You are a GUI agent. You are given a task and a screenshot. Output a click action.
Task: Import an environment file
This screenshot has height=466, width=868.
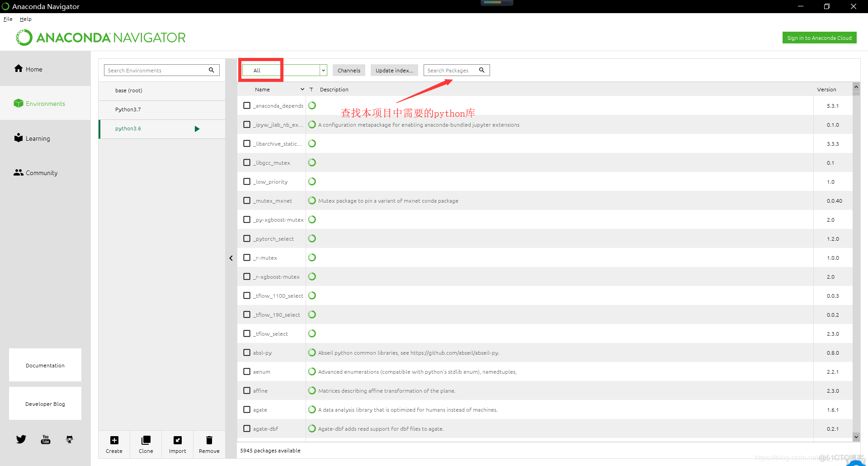point(178,444)
